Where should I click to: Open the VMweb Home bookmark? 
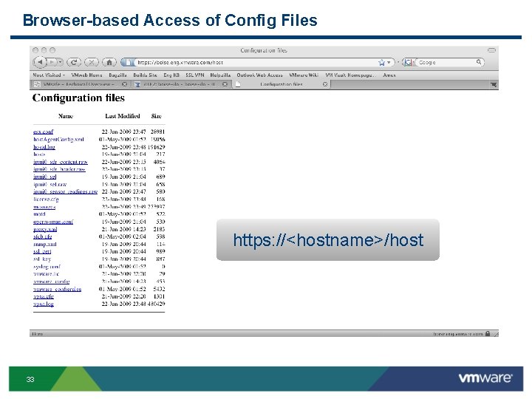click(86, 75)
